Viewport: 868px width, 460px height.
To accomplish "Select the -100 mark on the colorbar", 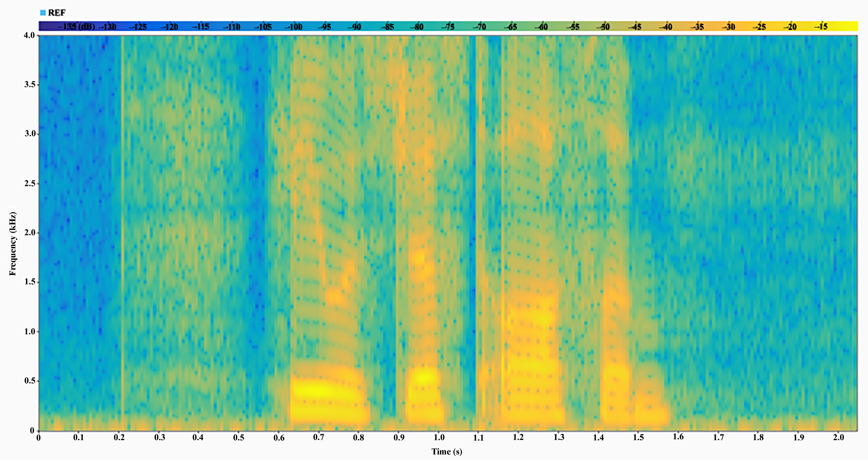I will pyautogui.click(x=293, y=27).
